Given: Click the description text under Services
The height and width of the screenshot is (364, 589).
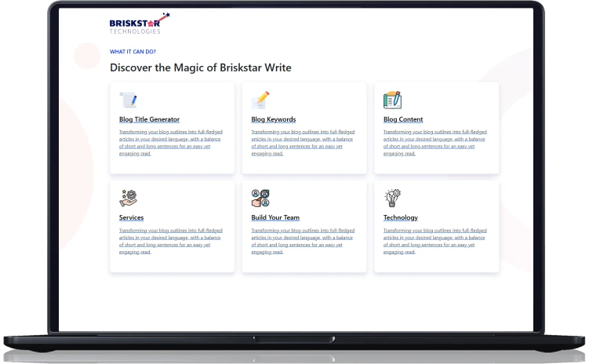Looking at the screenshot, I should tap(170, 241).
